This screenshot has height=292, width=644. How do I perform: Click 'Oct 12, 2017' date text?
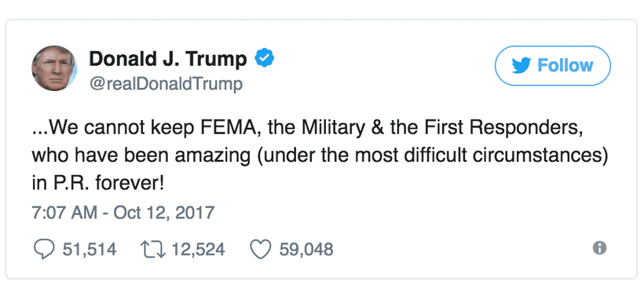(x=164, y=213)
